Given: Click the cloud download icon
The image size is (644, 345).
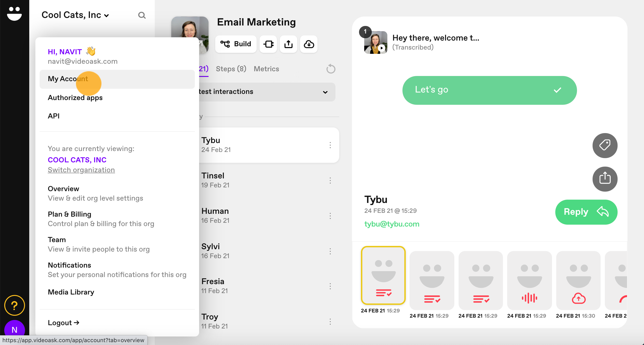Looking at the screenshot, I should [309, 44].
